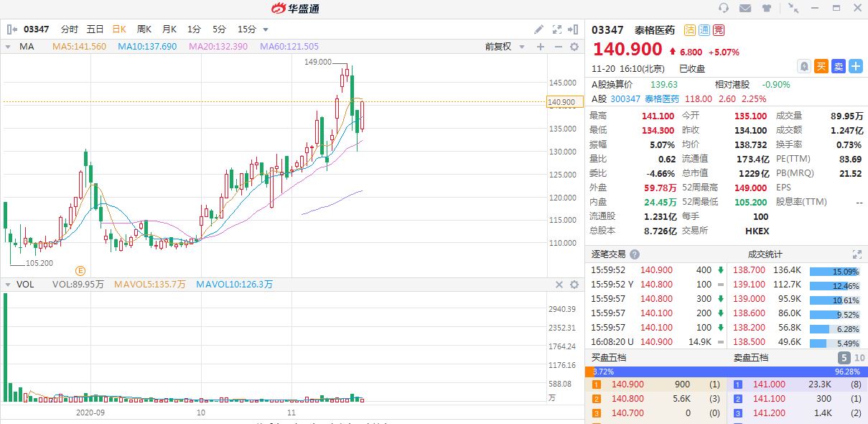Switch to compact window mode icon
The image size is (868, 424).
click(793, 8)
